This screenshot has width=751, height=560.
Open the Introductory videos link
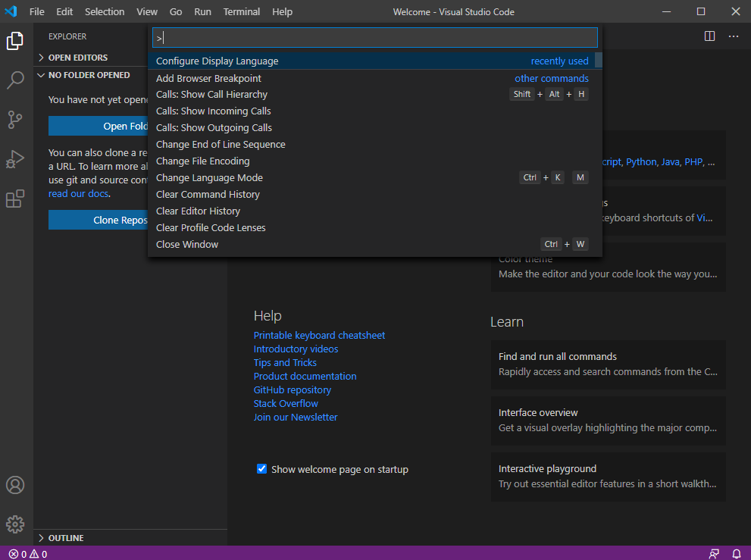[296, 349]
